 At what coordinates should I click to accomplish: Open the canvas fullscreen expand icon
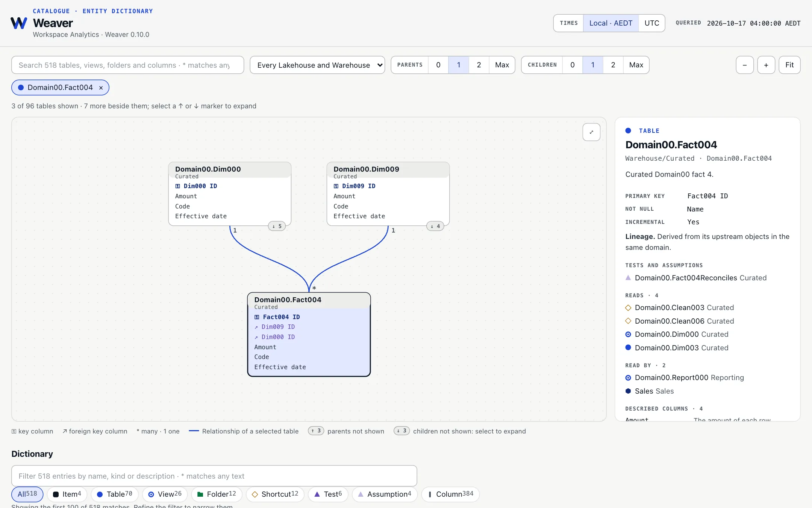591,132
